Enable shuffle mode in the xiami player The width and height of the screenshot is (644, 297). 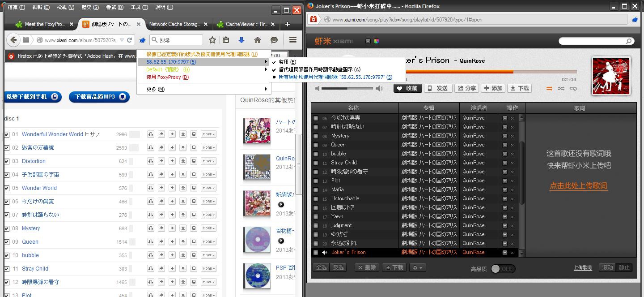coord(561,89)
